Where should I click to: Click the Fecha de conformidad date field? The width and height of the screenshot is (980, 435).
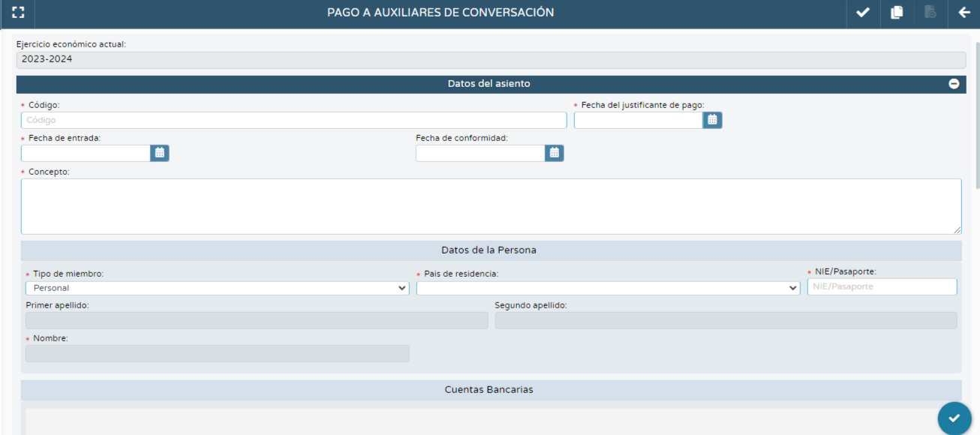coord(480,153)
